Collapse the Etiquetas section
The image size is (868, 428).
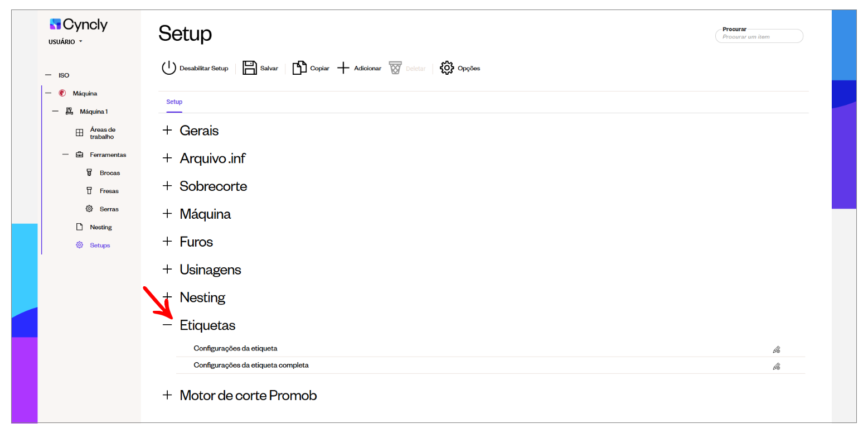pos(167,325)
